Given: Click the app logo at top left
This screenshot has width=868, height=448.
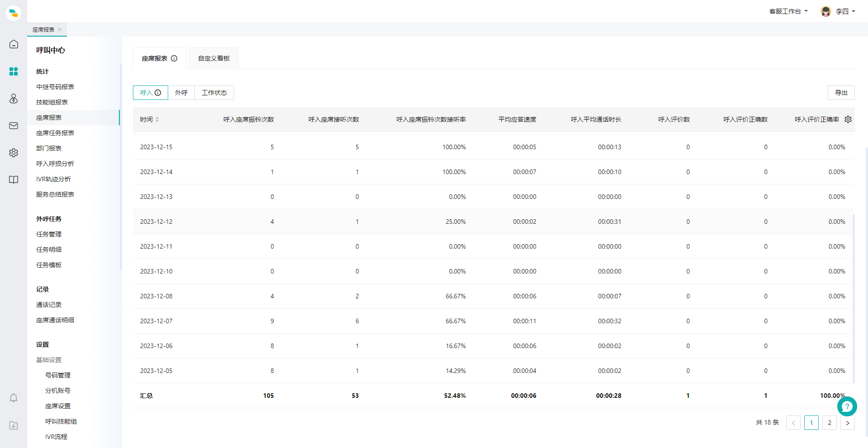Looking at the screenshot, I should tap(14, 13).
